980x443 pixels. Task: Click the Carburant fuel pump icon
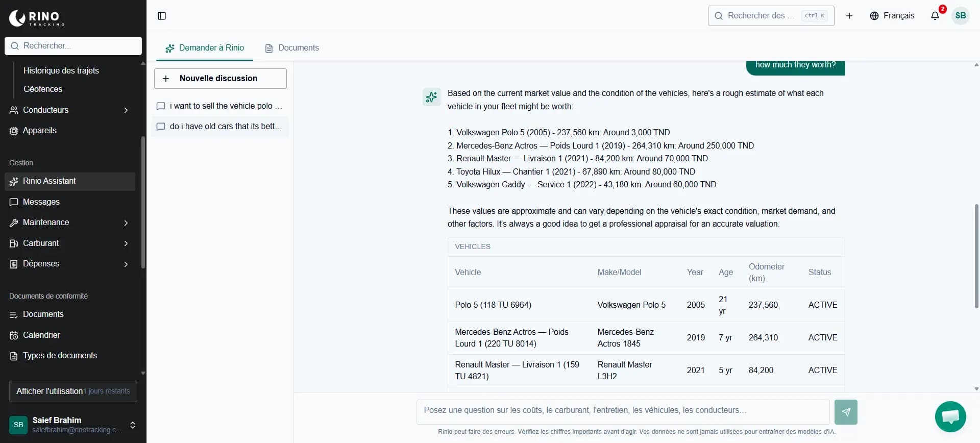tap(14, 243)
